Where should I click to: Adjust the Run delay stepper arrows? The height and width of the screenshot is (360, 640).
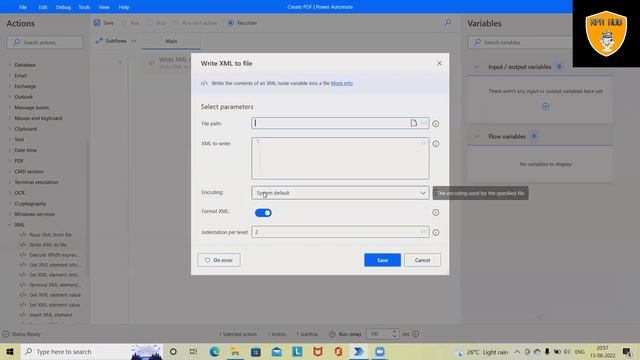point(394,334)
